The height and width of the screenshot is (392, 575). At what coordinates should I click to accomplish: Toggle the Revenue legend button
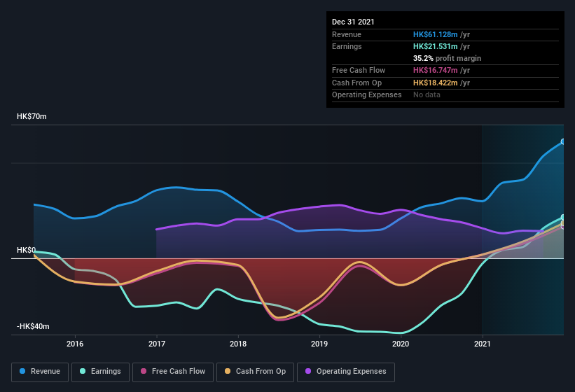40,372
